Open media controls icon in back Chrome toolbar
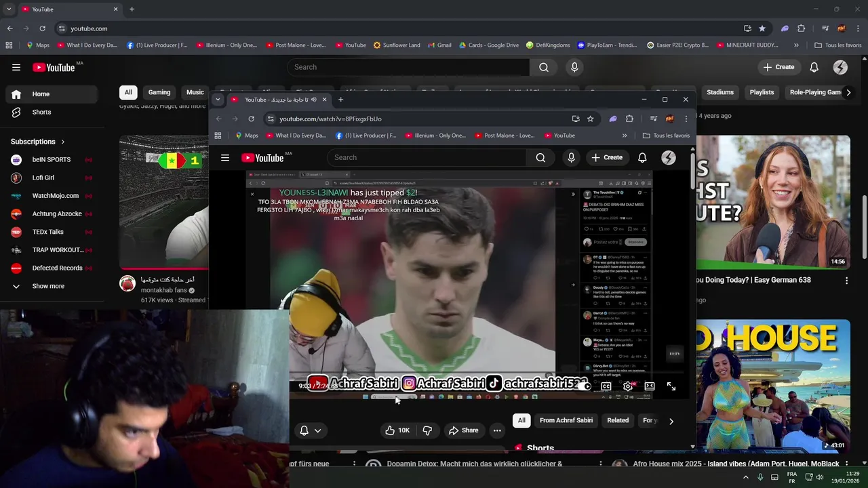 [x=825, y=28]
